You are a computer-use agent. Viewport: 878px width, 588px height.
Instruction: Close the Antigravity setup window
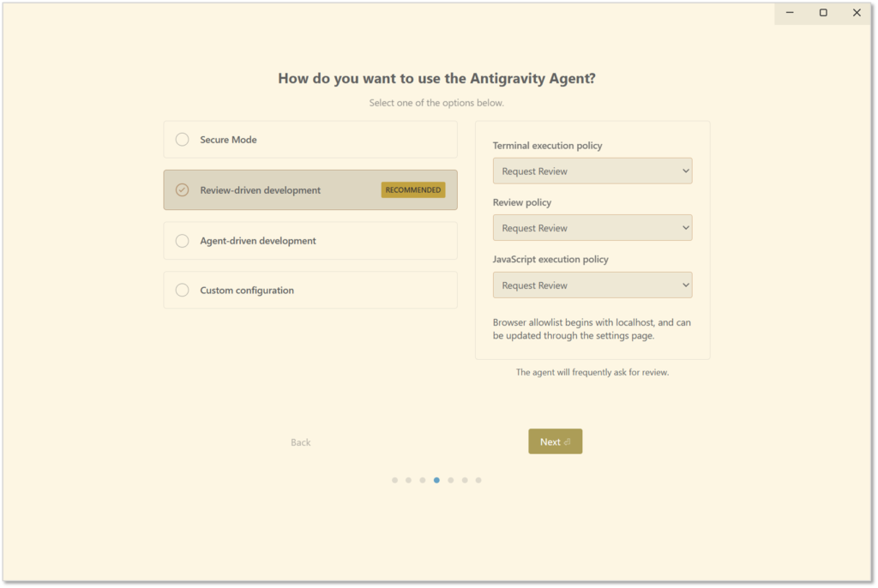(857, 13)
